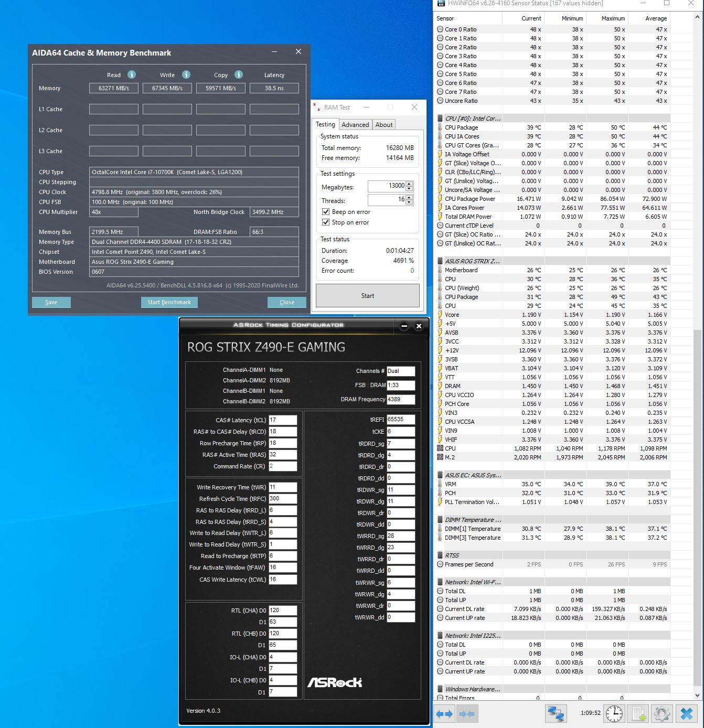Start logging with HWiNFO sheet-plus icon
This screenshot has height=728, width=704.
pyautogui.click(x=638, y=714)
